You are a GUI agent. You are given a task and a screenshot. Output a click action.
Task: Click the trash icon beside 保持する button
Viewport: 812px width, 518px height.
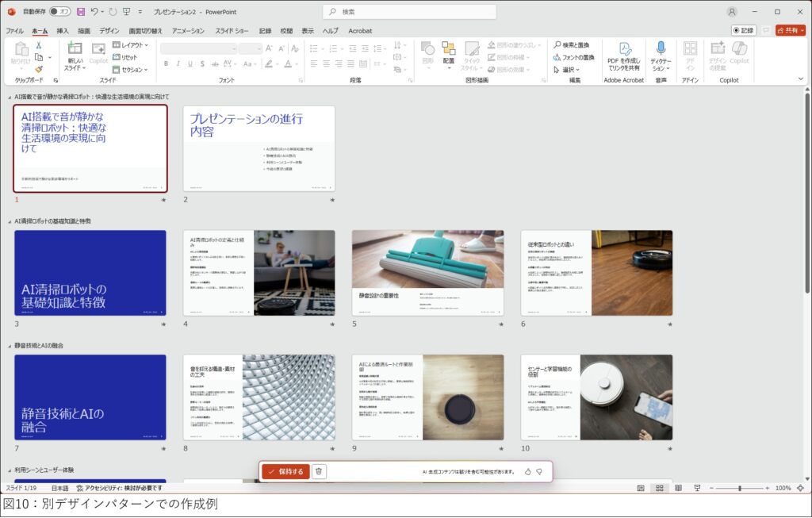tap(319, 471)
